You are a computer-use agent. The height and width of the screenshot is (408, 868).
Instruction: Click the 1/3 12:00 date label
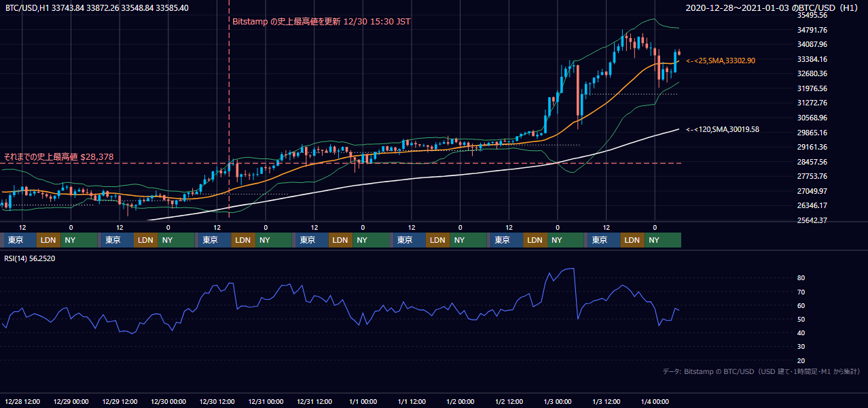point(607,402)
